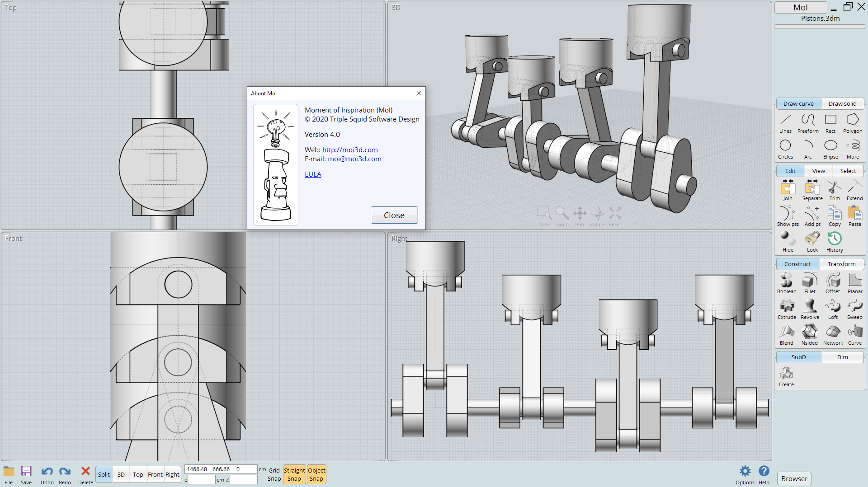Switch to Draw curve tab
Viewport: 868px width, 487px height.
(x=798, y=103)
